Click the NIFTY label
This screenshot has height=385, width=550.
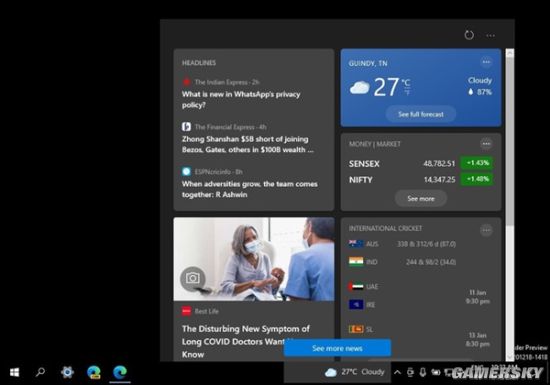361,180
